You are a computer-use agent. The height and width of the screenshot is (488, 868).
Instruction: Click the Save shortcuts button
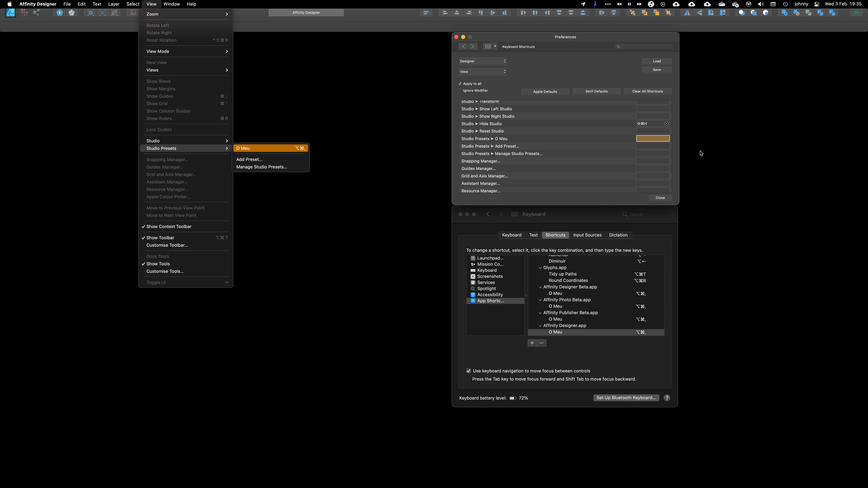(657, 70)
